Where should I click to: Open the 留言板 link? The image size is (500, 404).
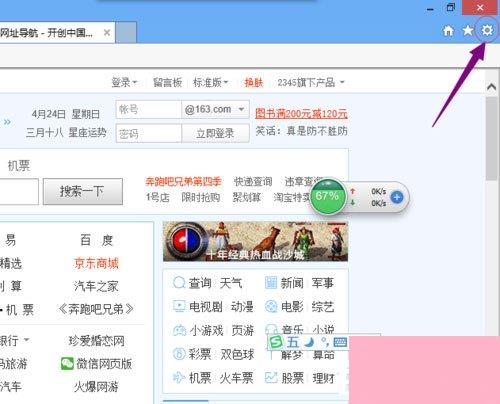pyautogui.click(x=168, y=82)
